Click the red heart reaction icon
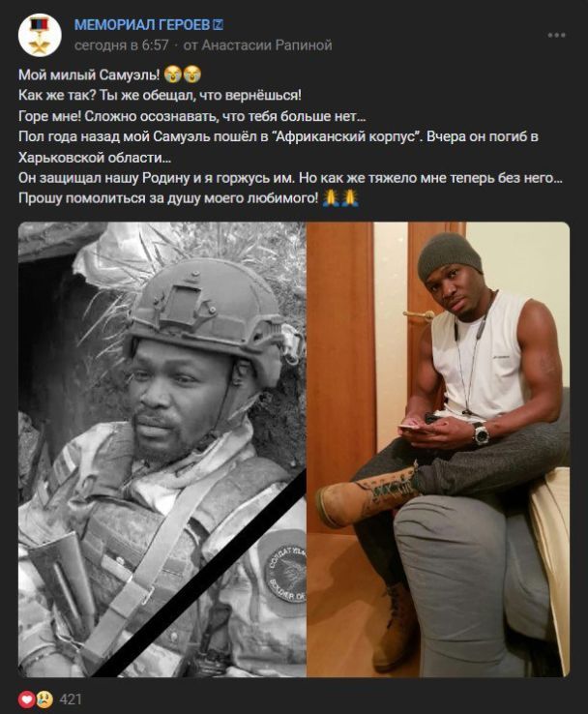The width and height of the screenshot is (588, 714). 27,699
